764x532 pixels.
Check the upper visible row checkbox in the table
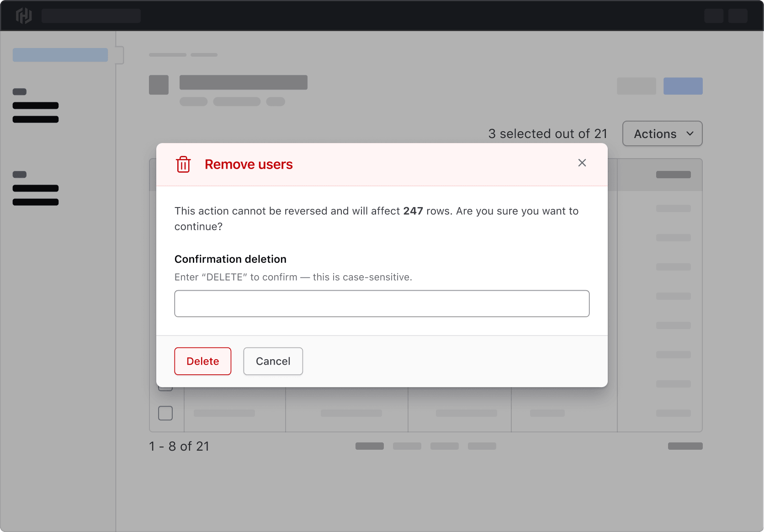pos(165,389)
